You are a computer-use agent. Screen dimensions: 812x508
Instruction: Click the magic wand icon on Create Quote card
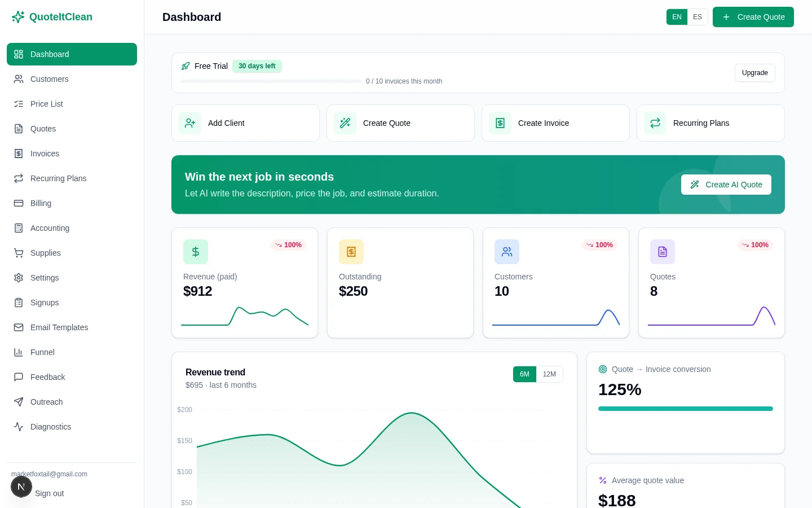[x=345, y=123]
